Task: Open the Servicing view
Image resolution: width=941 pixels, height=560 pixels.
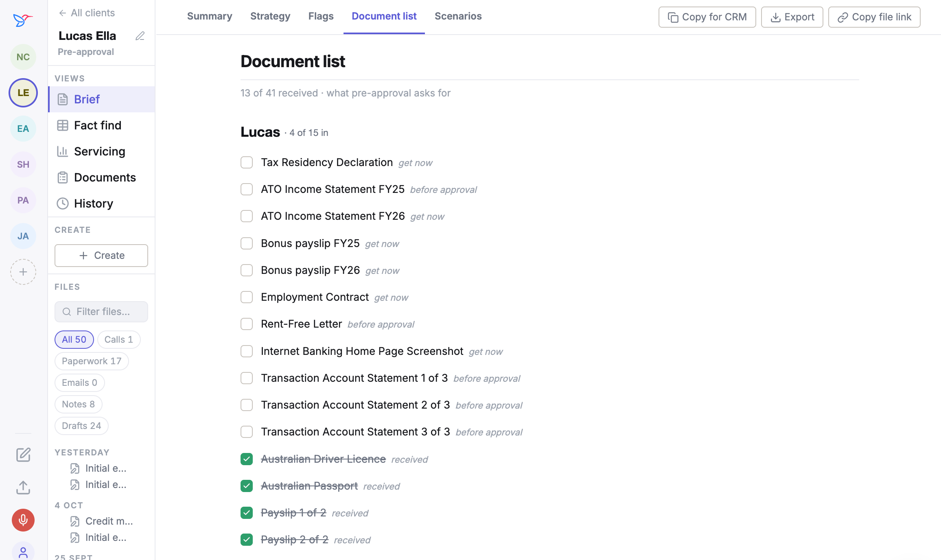Action: point(102,151)
